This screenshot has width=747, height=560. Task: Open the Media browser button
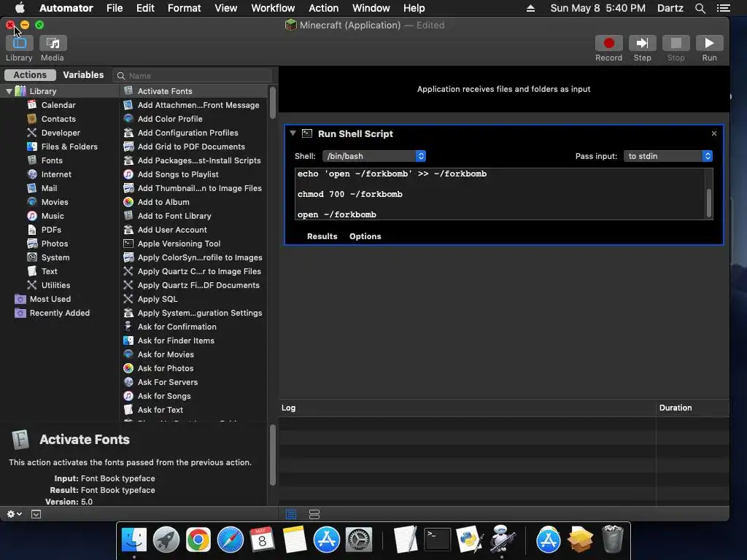[x=53, y=43]
